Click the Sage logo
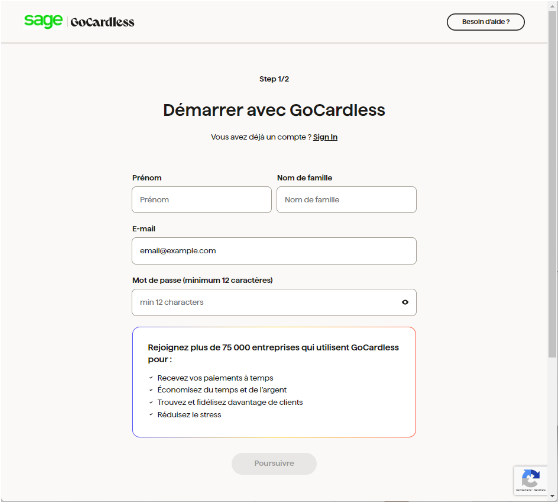The image size is (558, 502). tap(43, 21)
